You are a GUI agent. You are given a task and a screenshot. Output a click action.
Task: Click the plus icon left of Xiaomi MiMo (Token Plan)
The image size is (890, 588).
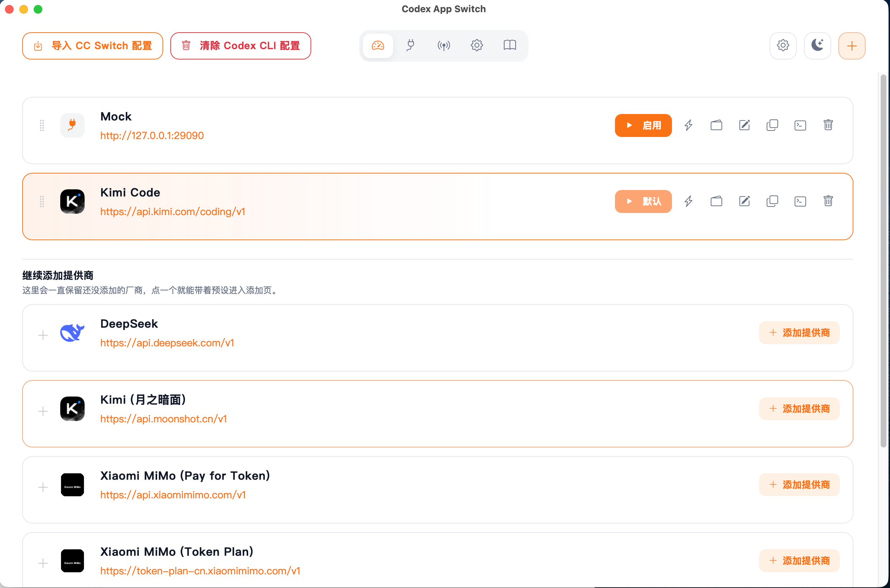[43, 564]
